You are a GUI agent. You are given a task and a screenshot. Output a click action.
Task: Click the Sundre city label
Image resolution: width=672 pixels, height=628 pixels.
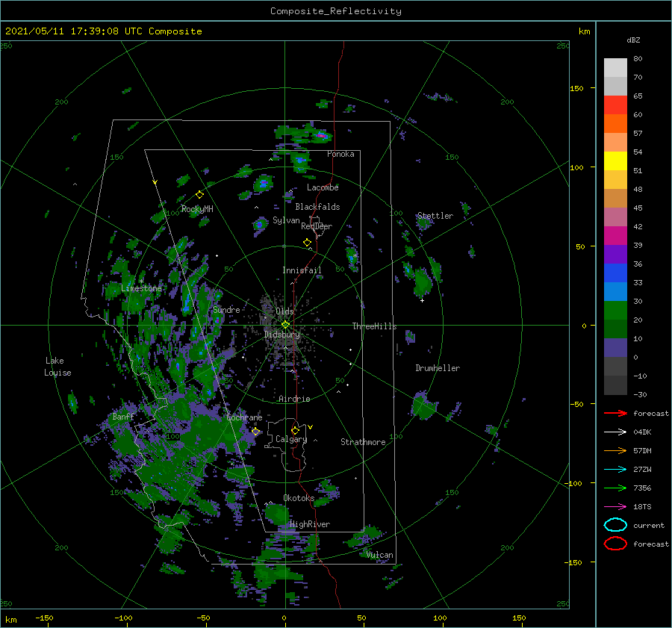[226, 309]
